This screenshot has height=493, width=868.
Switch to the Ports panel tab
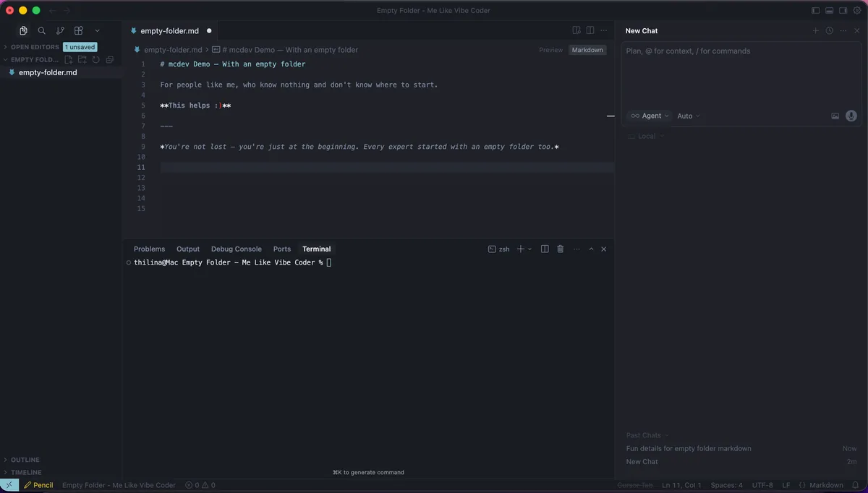click(282, 249)
